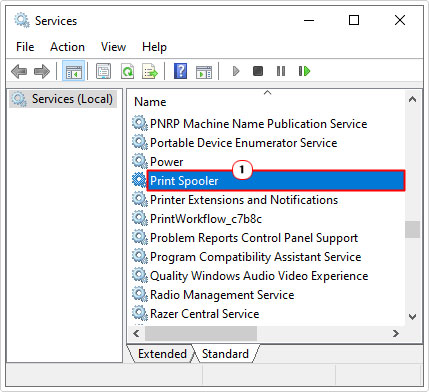Click gear icon beside PNRP Machine Name Publication
Viewport: 429px width, 392px height.
pos(139,123)
